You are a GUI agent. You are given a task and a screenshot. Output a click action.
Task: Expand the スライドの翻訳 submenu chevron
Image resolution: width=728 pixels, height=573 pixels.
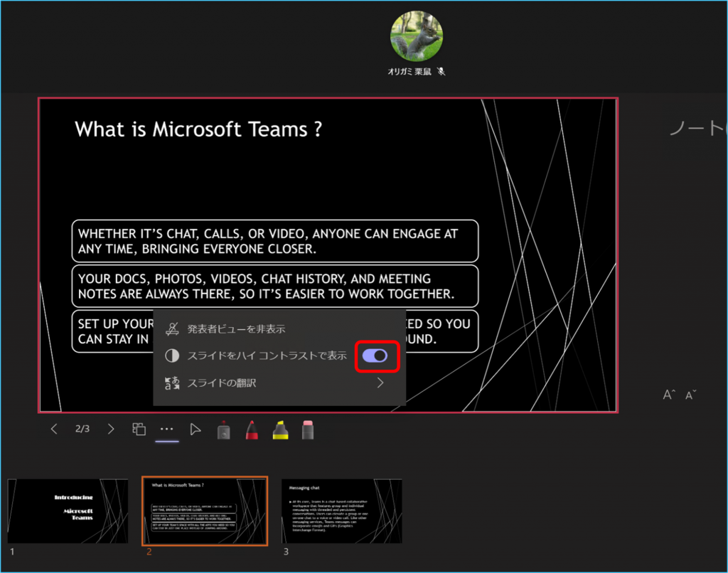pos(380,383)
